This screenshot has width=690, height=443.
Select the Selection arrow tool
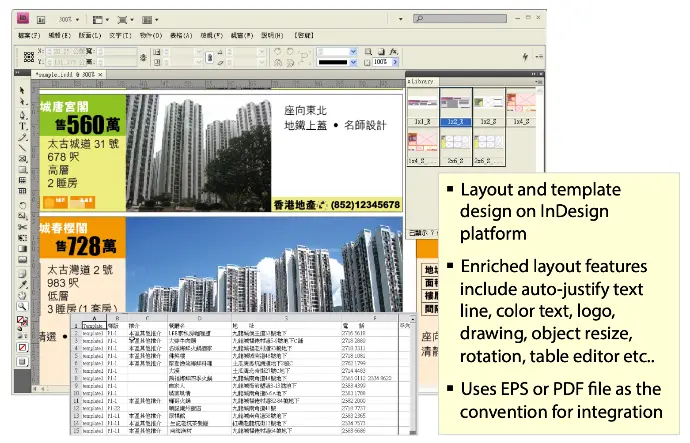[23, 91]
